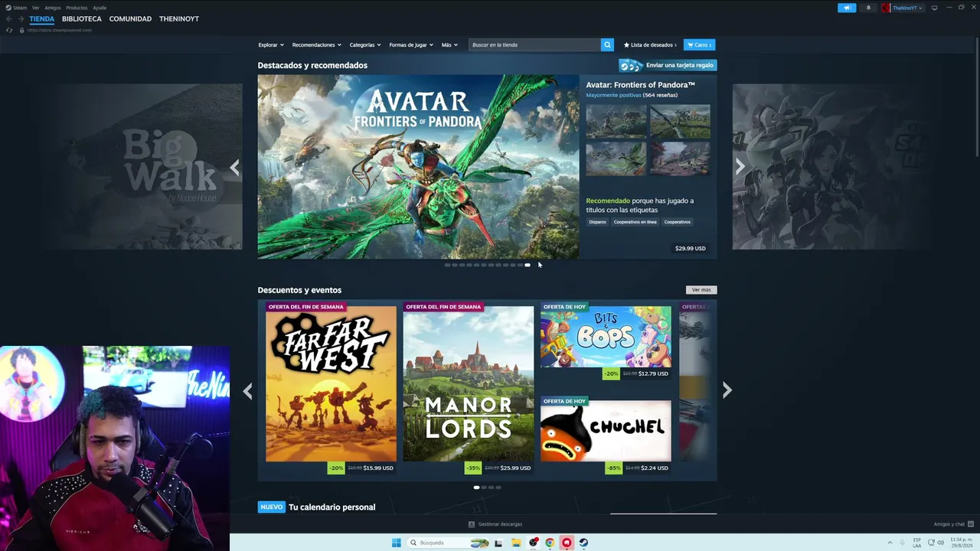Open Google Chrome from the taskbar
980x551 pixels.
click(550, 543)
